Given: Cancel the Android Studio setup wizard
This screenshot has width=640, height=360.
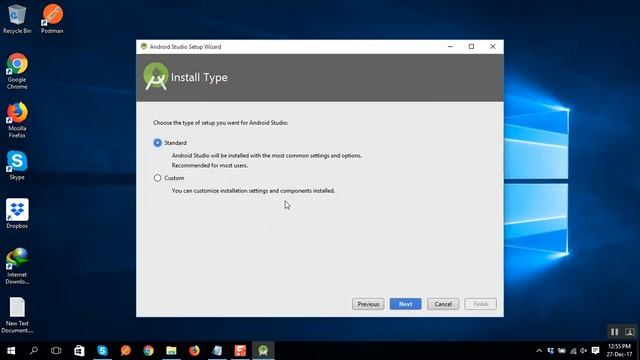Looking at the screenshot, I should [443, 304].
